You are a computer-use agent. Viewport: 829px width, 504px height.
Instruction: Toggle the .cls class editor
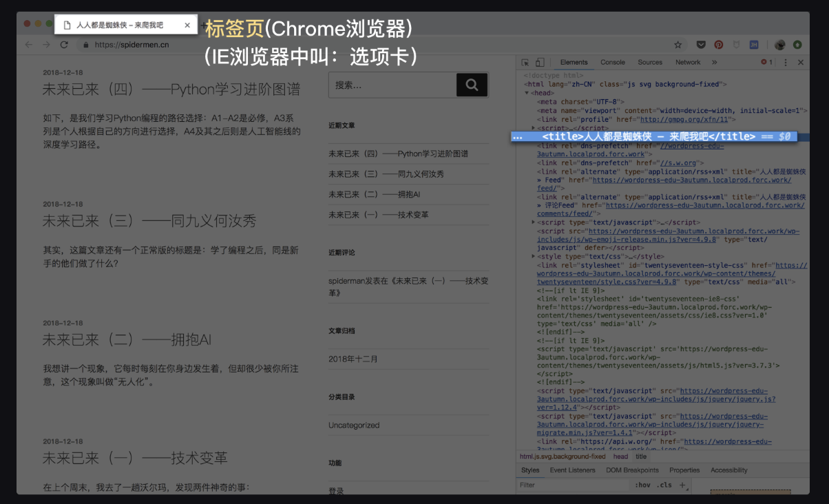[664, 485]
